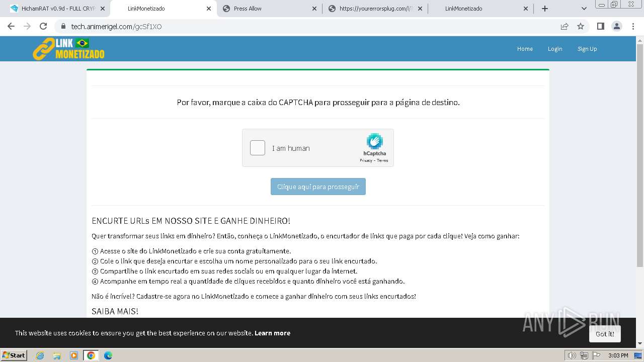Open Windows Start menu

tap(14, 355)
